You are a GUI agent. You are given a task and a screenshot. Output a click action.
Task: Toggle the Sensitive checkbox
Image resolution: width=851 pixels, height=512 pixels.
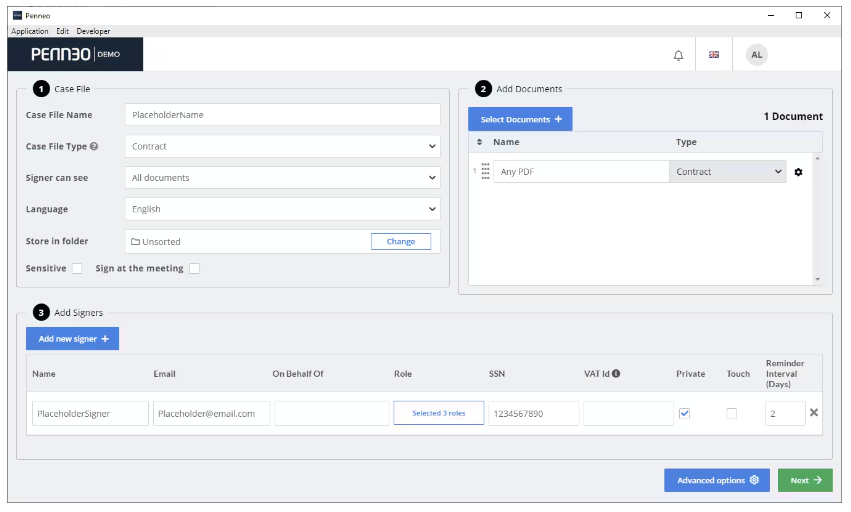click(x=77, y=269)
